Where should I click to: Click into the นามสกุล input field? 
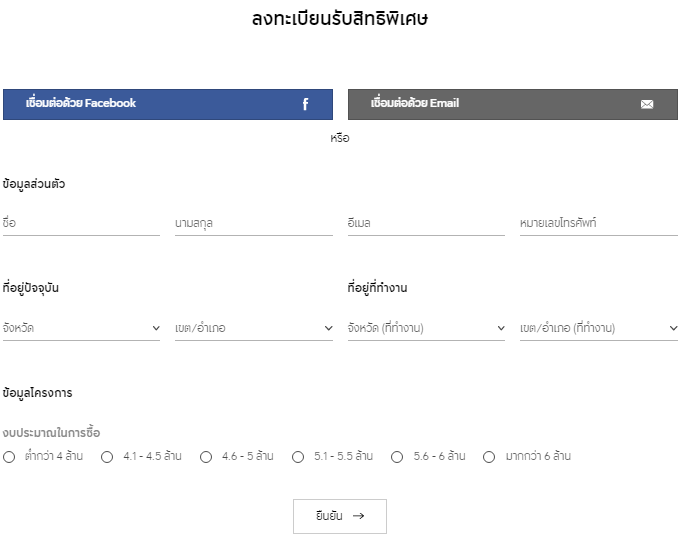tap(254, 223)
